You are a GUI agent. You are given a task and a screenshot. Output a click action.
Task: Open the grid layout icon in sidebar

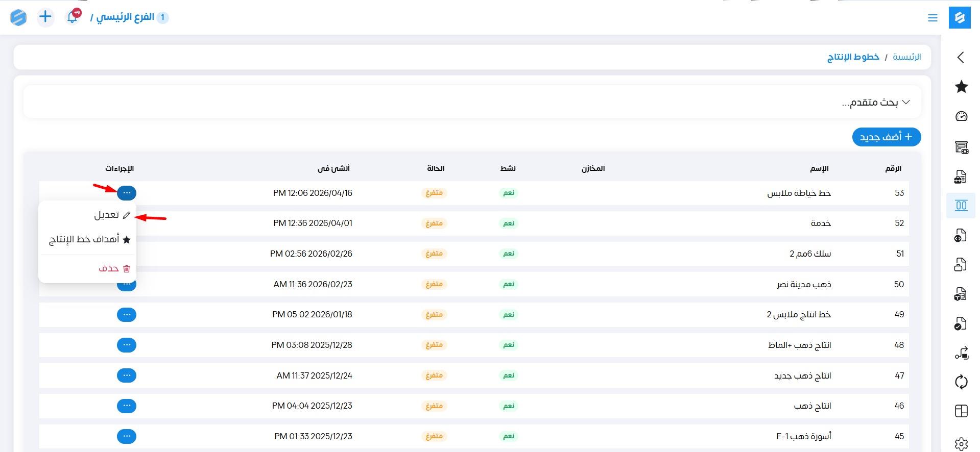[x=961, y=411]
